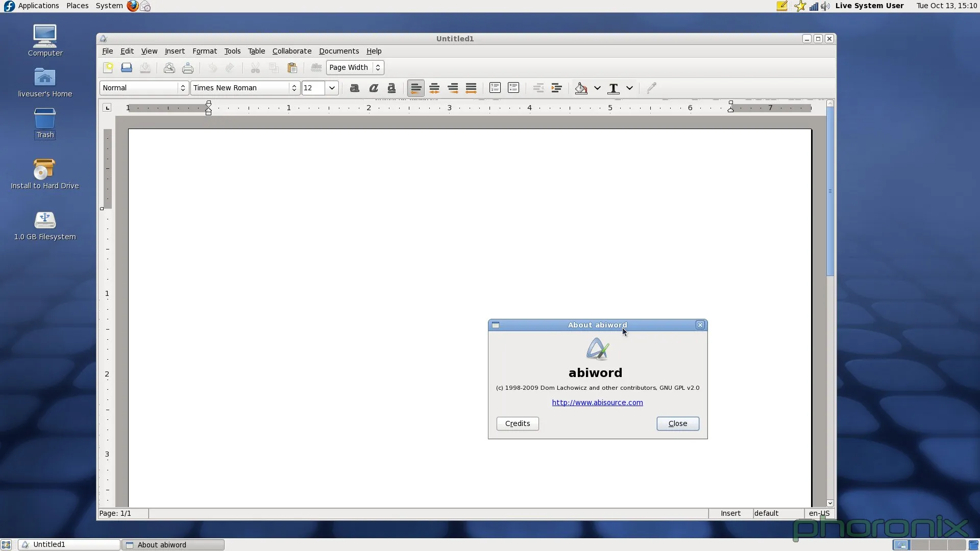Click the spell check icon

coord(316,67)
